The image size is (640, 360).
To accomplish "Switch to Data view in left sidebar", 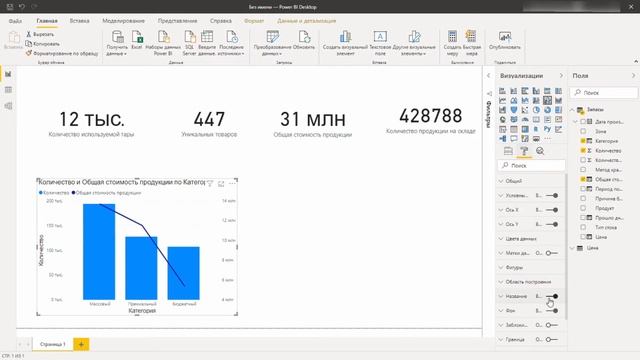I will [8, 90].
